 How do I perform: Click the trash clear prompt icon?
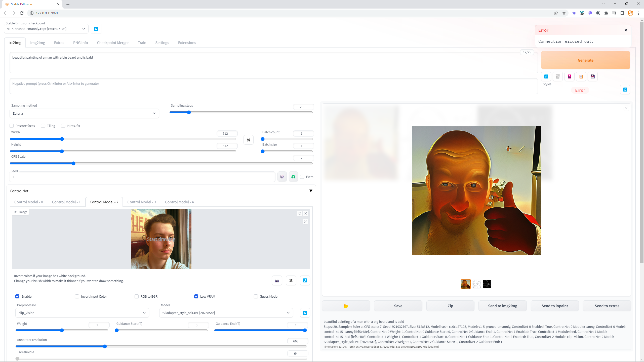click(558, 76)
